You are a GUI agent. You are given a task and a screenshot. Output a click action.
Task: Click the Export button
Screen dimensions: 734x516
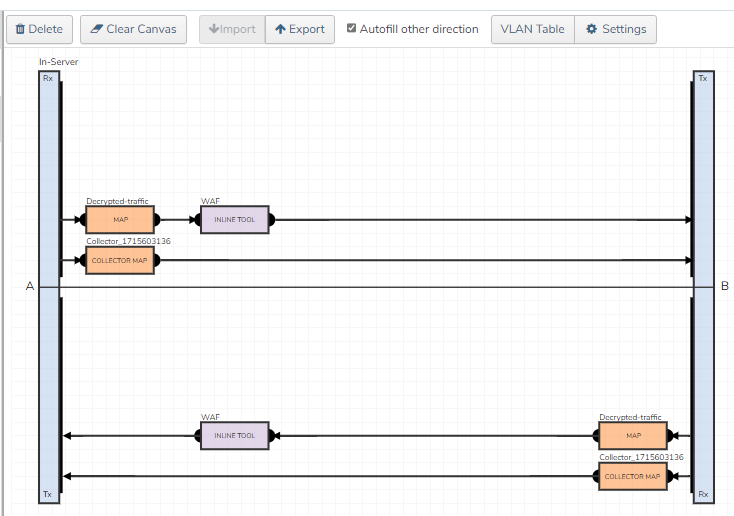(300, 29)
